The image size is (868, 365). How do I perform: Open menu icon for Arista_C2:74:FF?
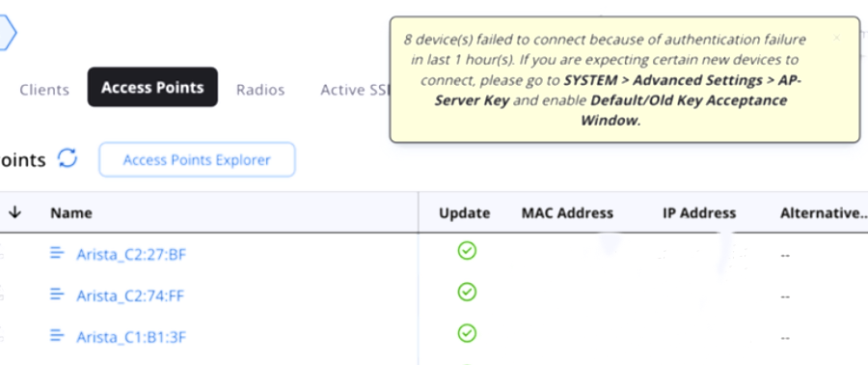57,295
